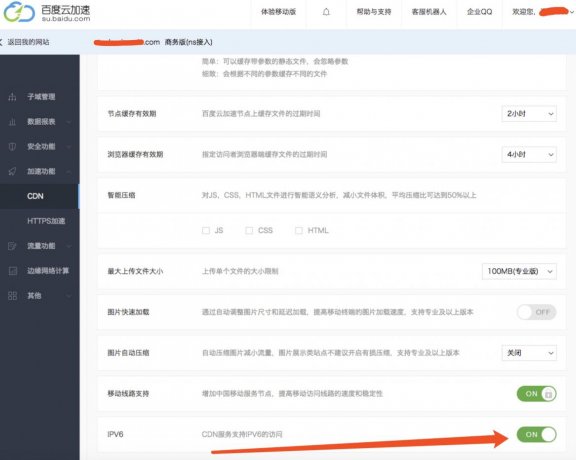Collapse the 加速功能 menu chevron
This screenshot has height=460, width=576.
point(69,172)
